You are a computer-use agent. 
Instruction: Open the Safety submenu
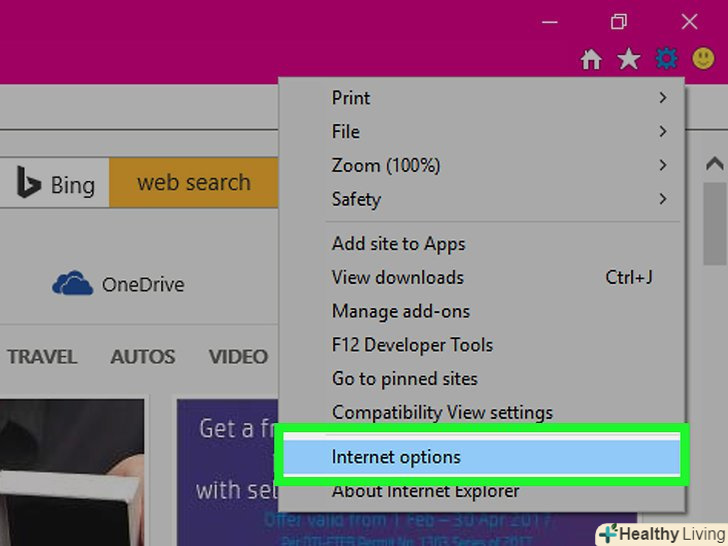click(x=481, y=199)
